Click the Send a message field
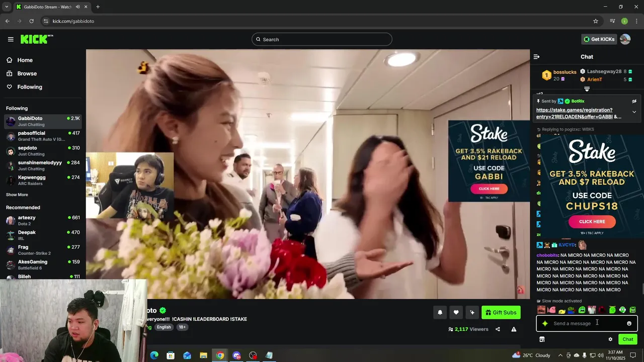Image resolution: width=644 pixels, height=362 pixels. click(x=587, y=323)
